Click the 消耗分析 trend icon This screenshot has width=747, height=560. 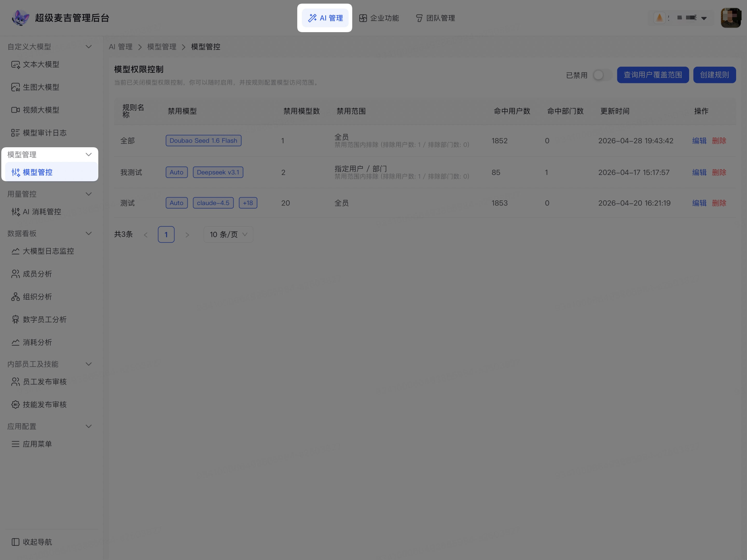[x=16, y=343]
